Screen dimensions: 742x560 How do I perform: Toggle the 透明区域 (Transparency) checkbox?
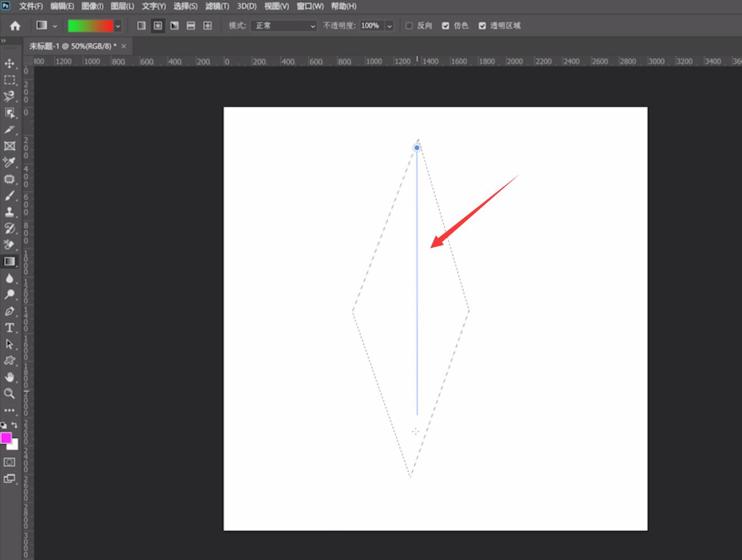pos(482,26)
